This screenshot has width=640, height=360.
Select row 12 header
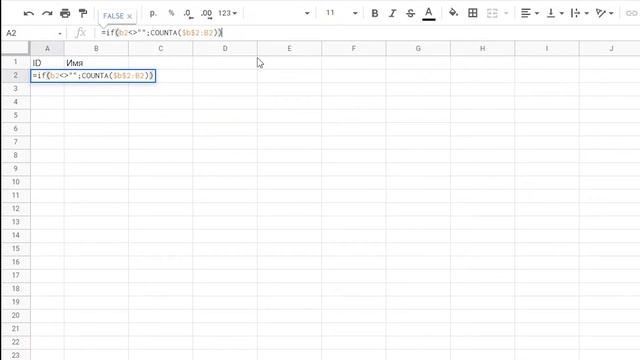[x=16, y=209]
